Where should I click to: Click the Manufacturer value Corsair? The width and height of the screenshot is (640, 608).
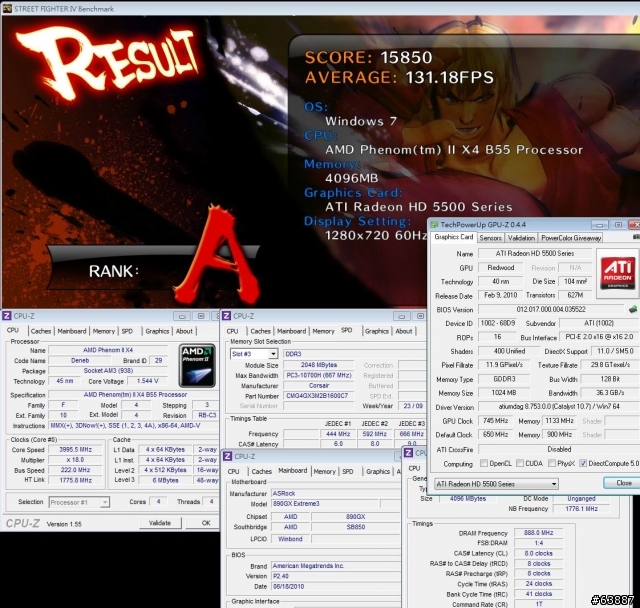pos(319,385)
